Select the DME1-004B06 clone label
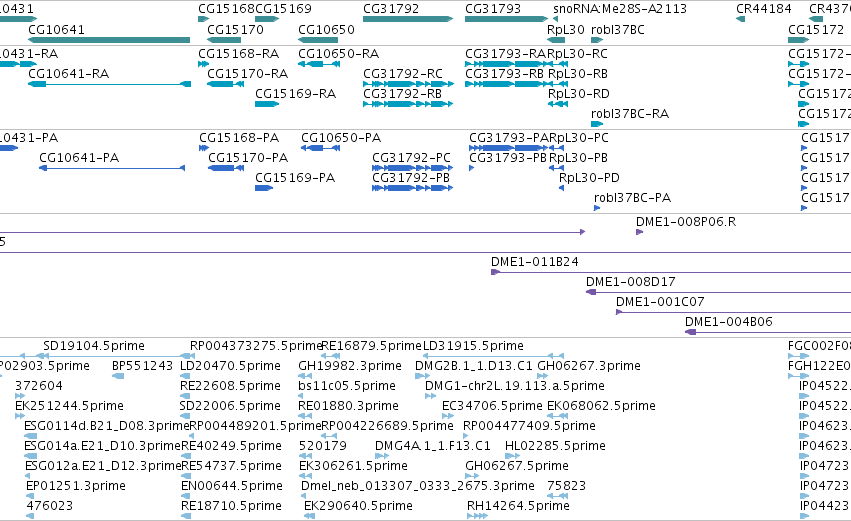This screenshot has height=521, width=851. (x=728, y=322)
